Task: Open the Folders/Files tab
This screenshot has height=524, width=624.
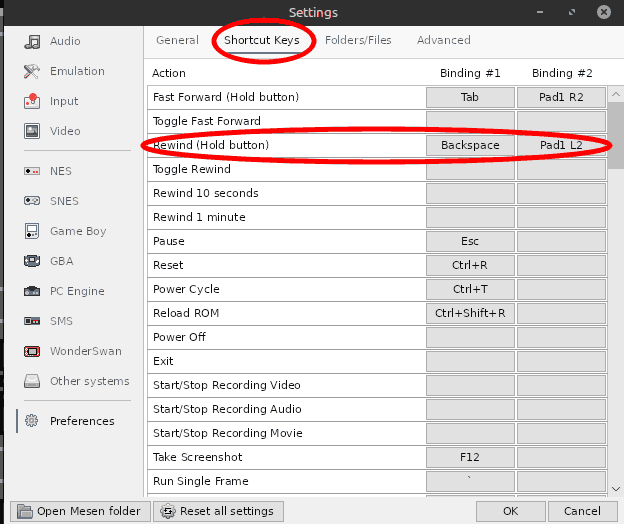Action: [x=358, y=40]
